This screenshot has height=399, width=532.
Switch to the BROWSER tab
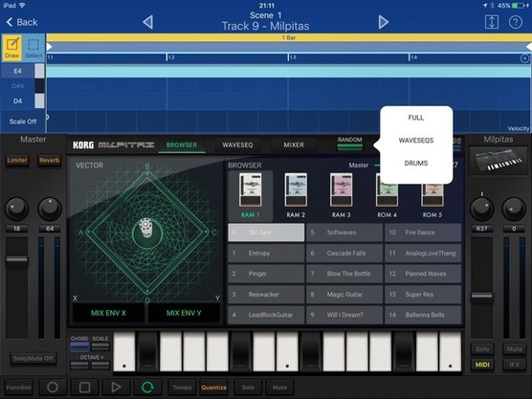click(x=182, y=144)
